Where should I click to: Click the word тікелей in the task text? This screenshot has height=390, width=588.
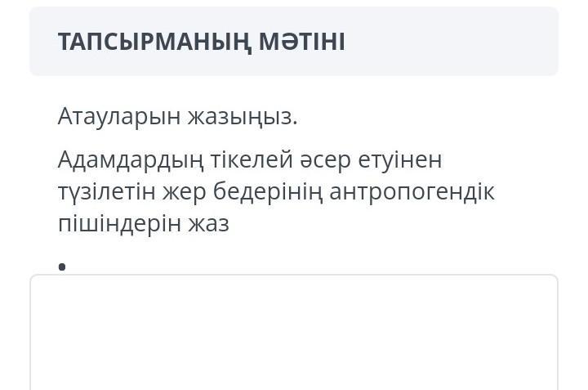point(252,159)
